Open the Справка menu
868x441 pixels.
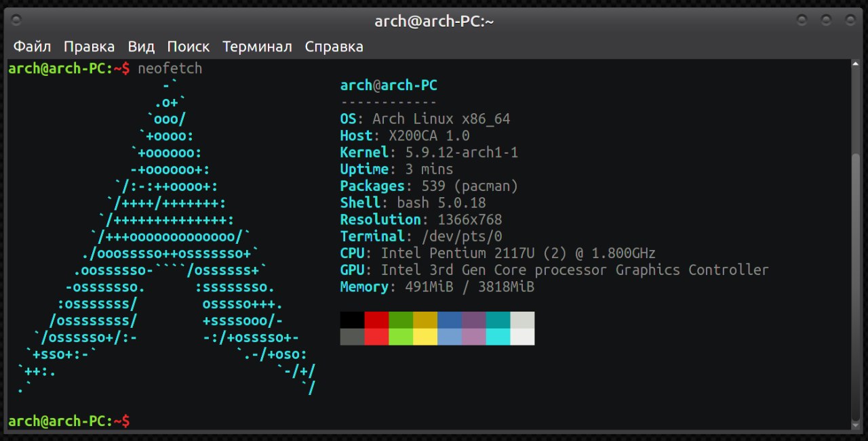[x=334, y=47]
